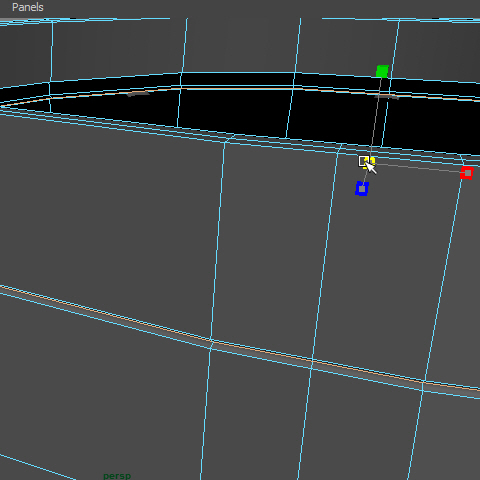
Task: Click the short gray dash below the green handle
Action: 386,97
